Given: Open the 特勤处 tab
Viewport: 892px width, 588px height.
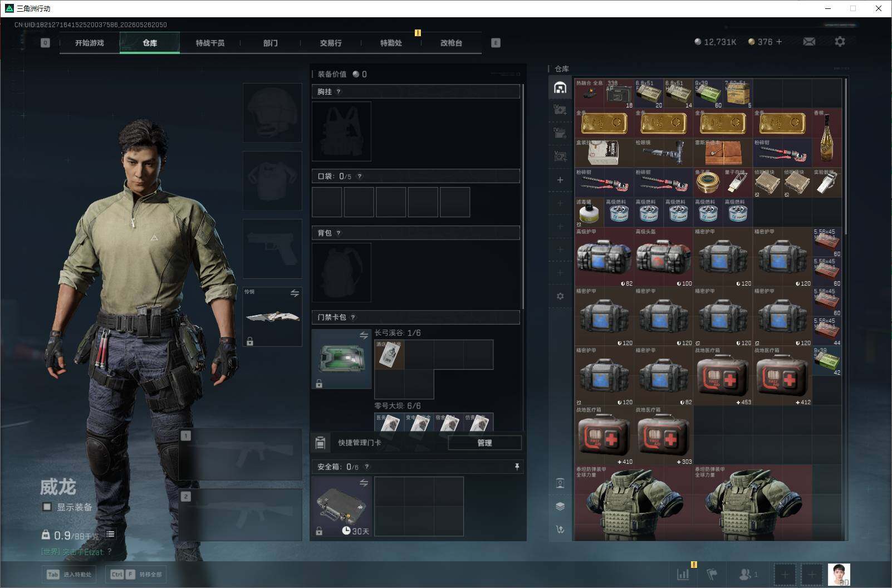Looking at the screenshot, I should [391, 43].
